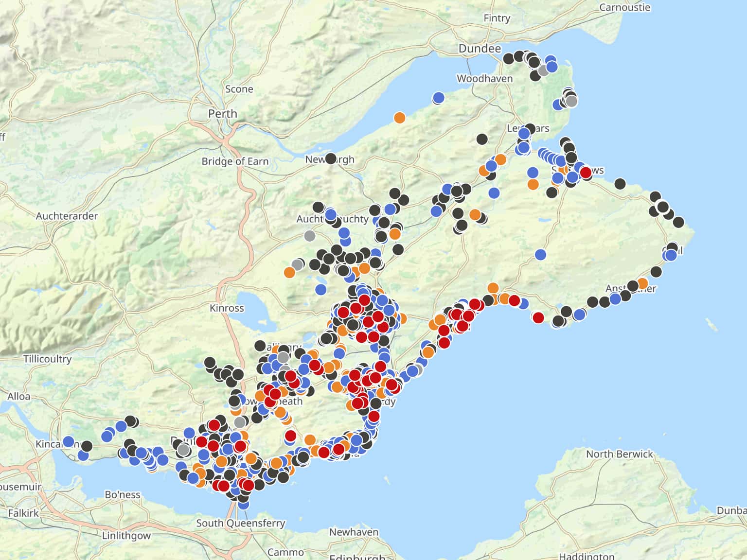Click the blue marker over the Kincardine label
Screen dimensions: 747x560
point(69,442)
